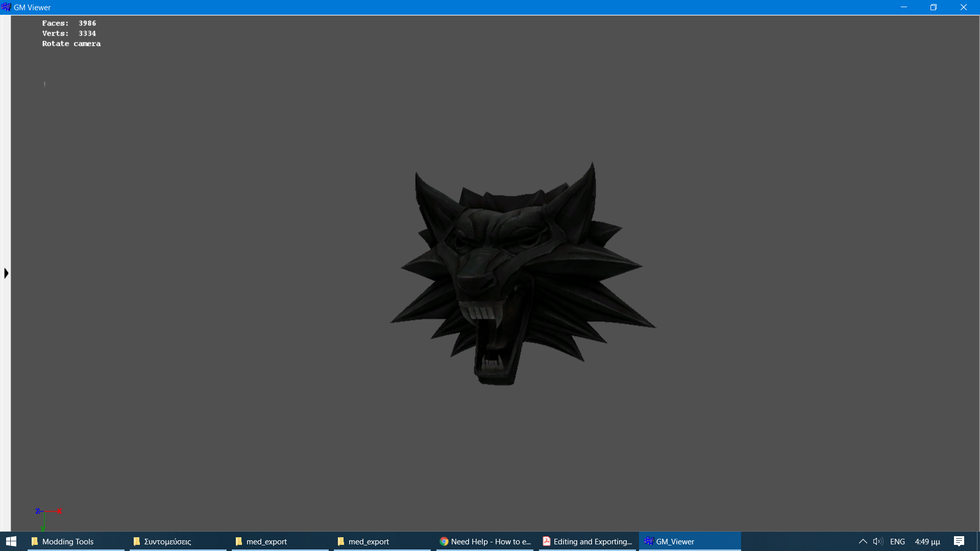Image resolution: width=980 pixels, height=551 pixels.
Task: Click the Rotate camera mode label
Action: pos(71,44)
